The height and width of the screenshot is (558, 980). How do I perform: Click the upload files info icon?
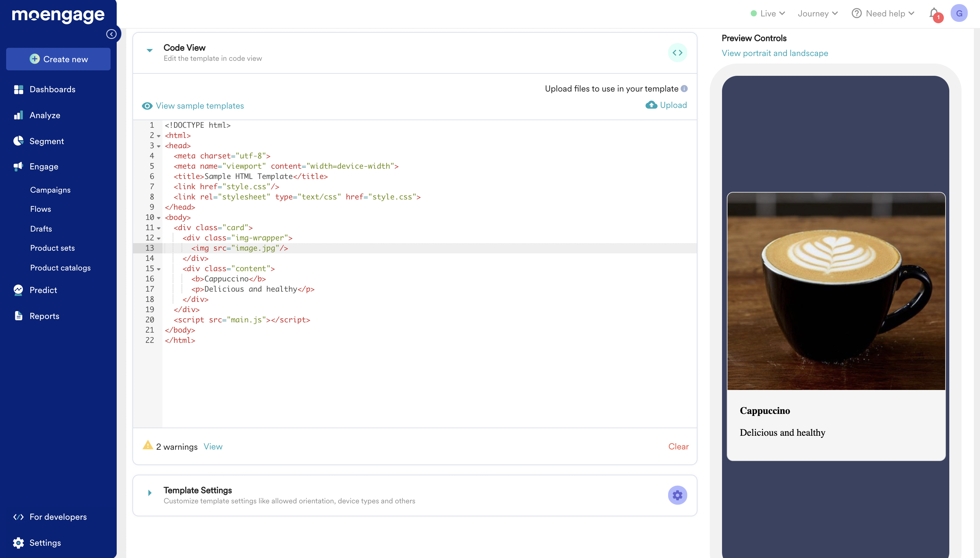click(684, 88)
